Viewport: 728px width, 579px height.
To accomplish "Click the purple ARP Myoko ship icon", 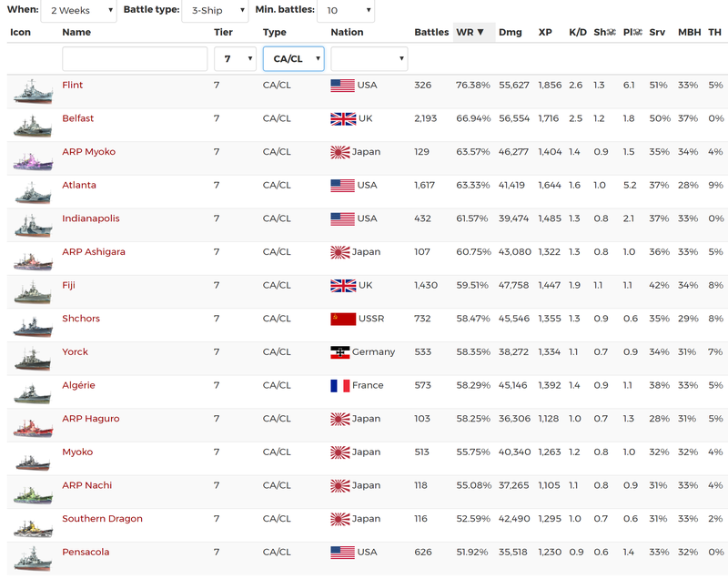I will click(x=33, y=157).
